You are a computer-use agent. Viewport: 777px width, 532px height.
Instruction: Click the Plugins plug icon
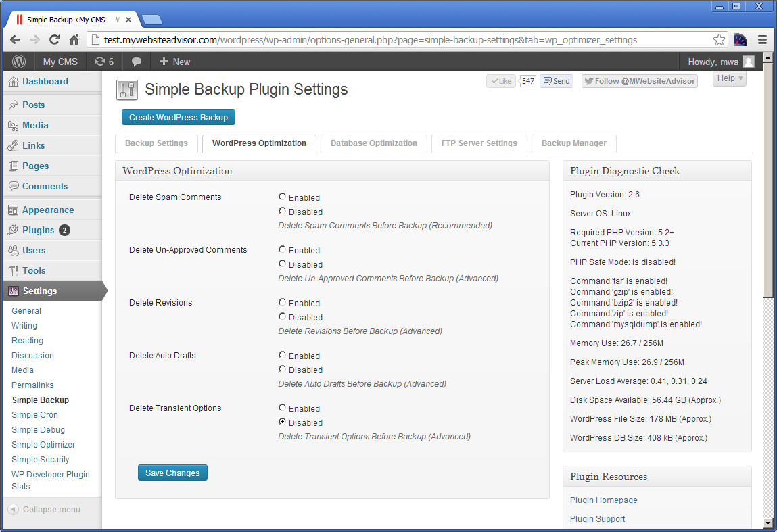[14, 231]
